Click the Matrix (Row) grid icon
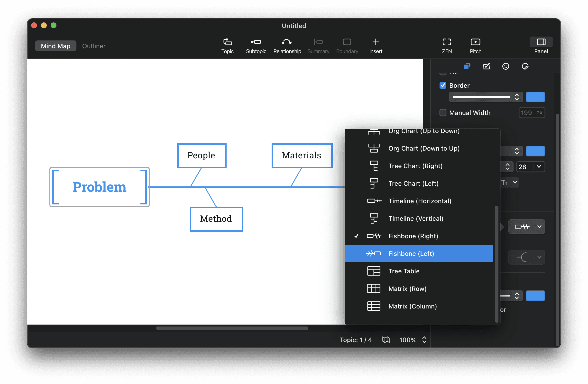This screenshot has height=384, width=588. (x=374, y=289)
